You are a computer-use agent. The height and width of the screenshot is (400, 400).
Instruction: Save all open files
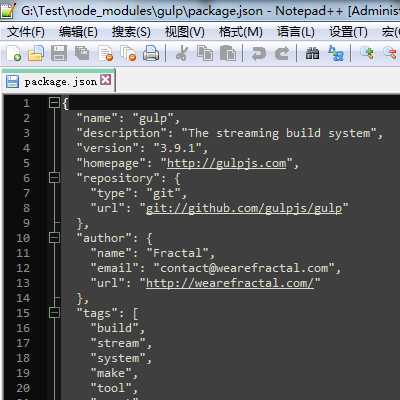pos(82,53)
